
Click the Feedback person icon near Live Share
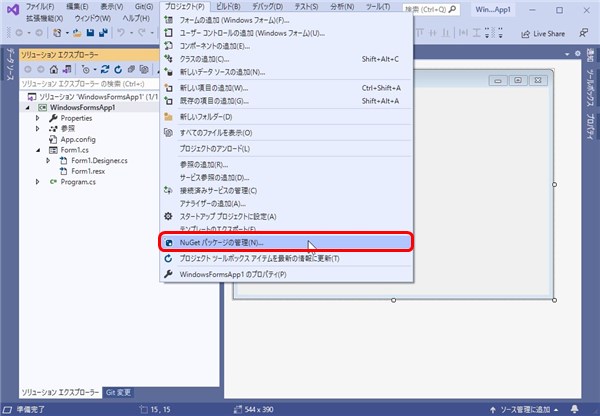[583, 33]
